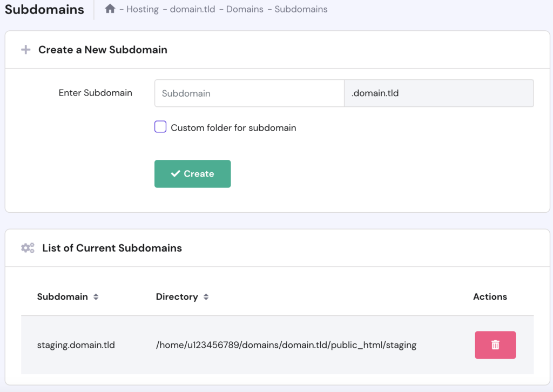The image size is (553, 392).
Task: Click the Subdomain column header text
Action: pos(62,296)
